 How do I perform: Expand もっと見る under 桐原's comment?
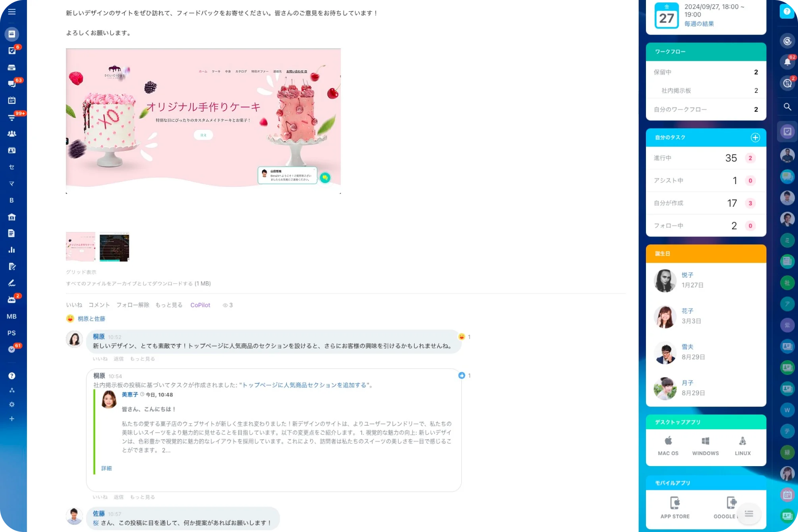(142, 359)
